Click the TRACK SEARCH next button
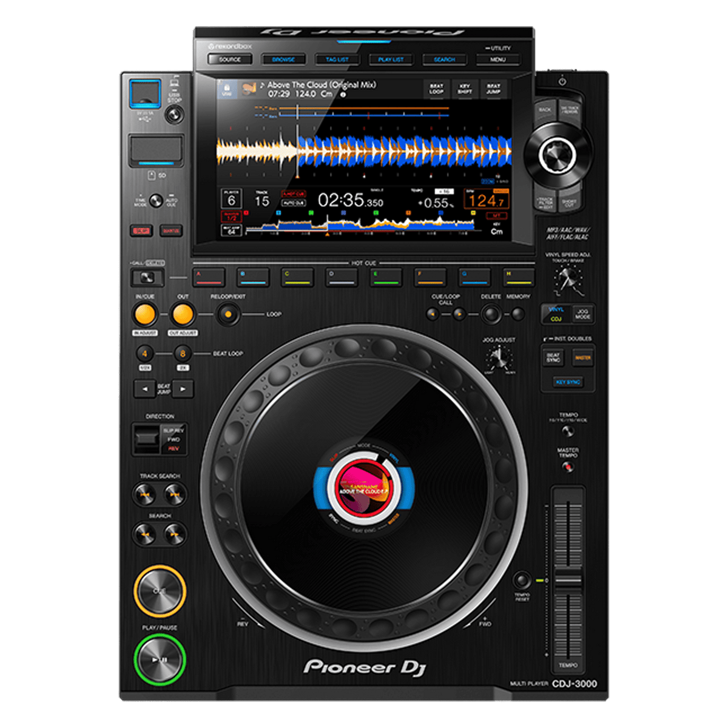The height and width of the screenshot is (728, 728). tap(175, 494)
